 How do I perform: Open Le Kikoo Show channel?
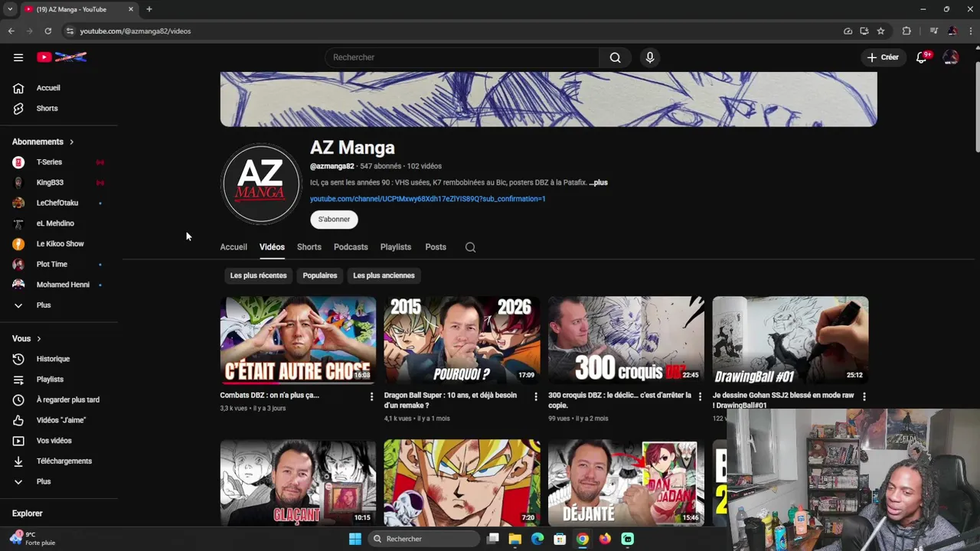(60, 244)
